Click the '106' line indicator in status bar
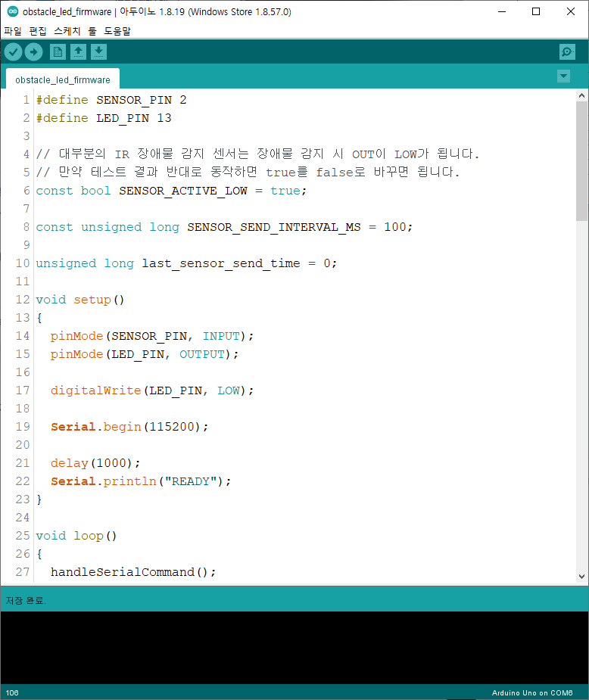The height and width of the screenshot is (700, 589). coord(12,693)
